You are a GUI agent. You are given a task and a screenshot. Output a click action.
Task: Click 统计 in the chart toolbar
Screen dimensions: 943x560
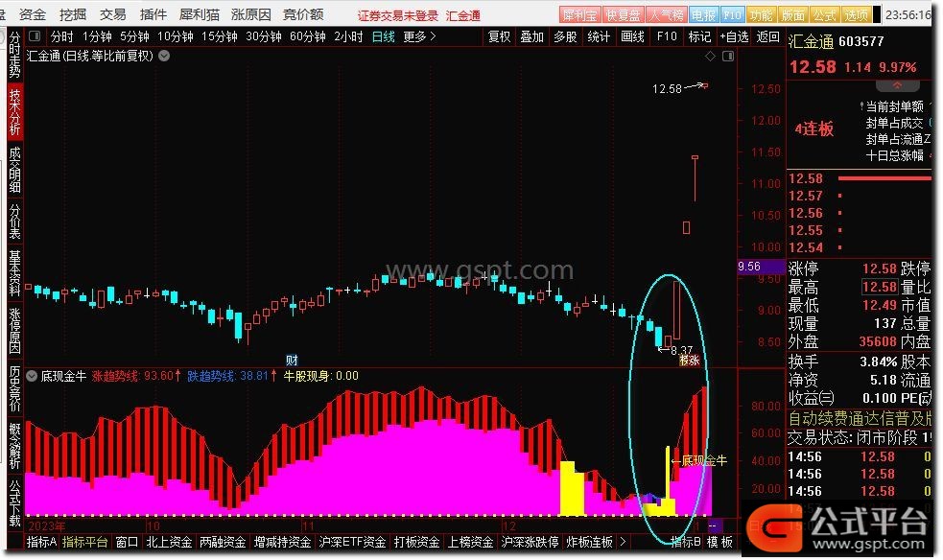click(599, 36)
